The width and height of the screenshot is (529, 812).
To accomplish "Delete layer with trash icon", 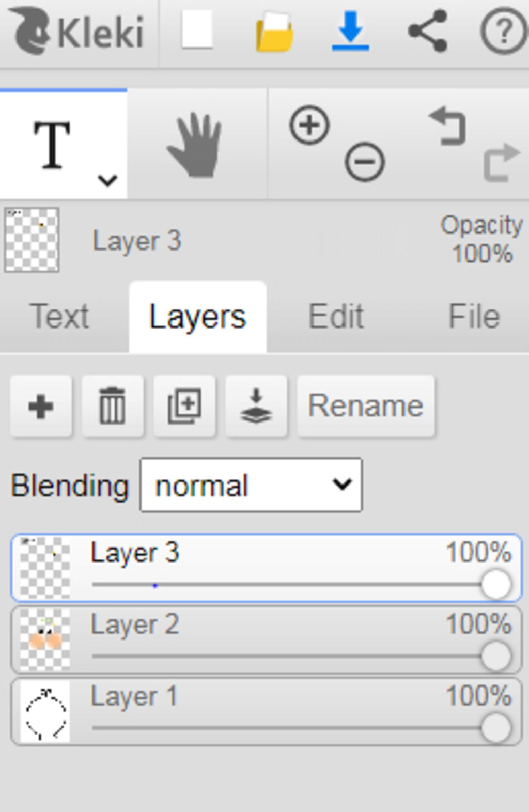I will coord(112,406).
